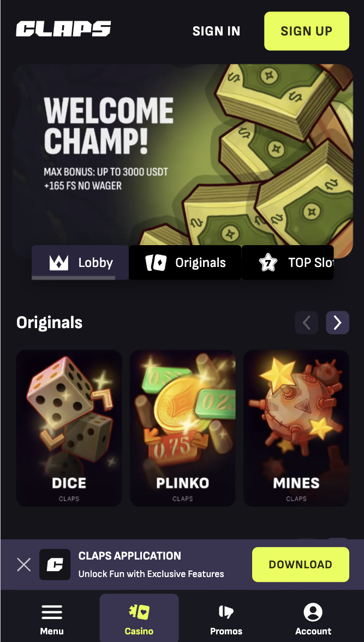Open the TOP Slots tab
The height and width of the screenshot is (642, 364).
click(288, 263)
